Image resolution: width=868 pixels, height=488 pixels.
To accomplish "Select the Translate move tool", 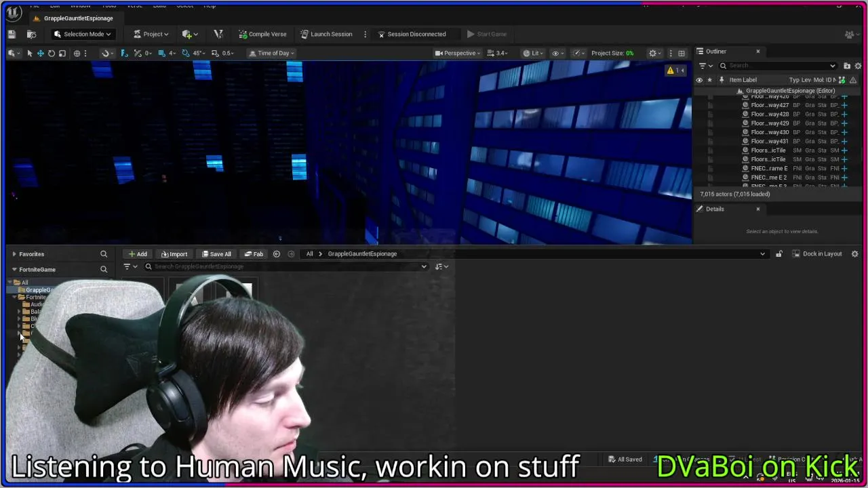I will (x=40, y=53).
